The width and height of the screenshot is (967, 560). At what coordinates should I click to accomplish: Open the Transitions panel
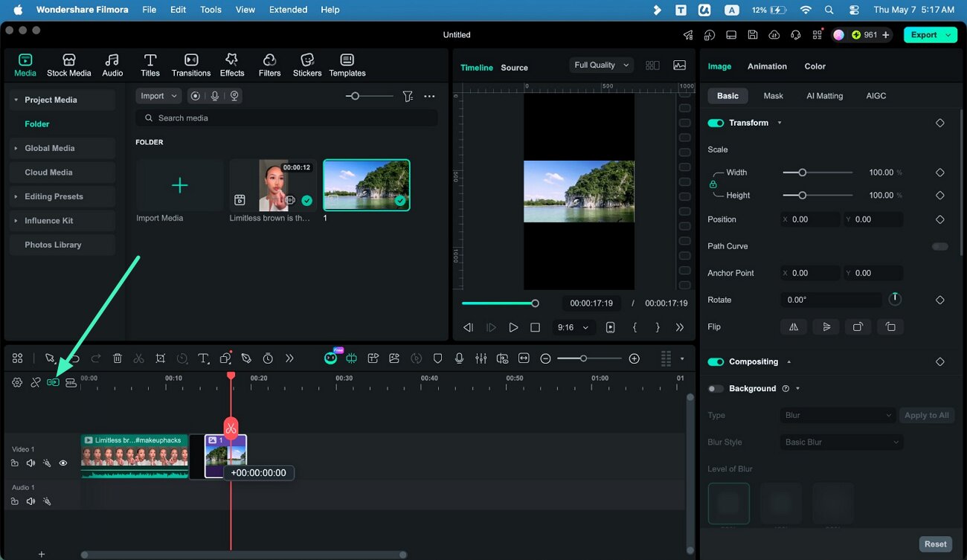(191, 65)
